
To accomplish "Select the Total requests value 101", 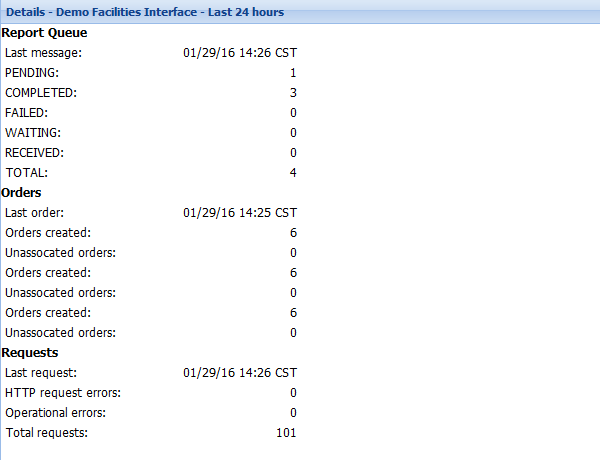I will coord(286,433).
